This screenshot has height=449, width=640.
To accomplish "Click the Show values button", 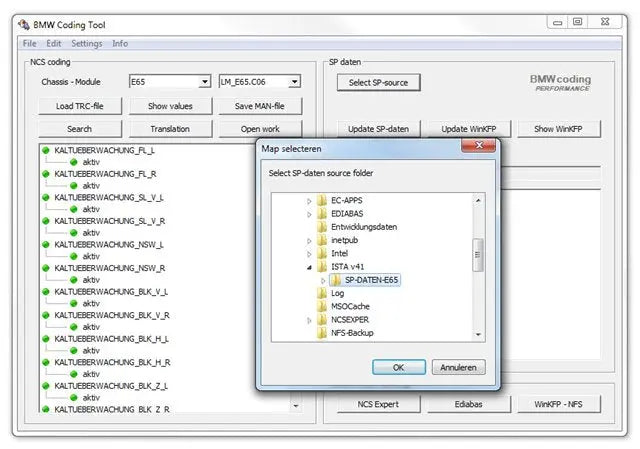I will point(170,106).
